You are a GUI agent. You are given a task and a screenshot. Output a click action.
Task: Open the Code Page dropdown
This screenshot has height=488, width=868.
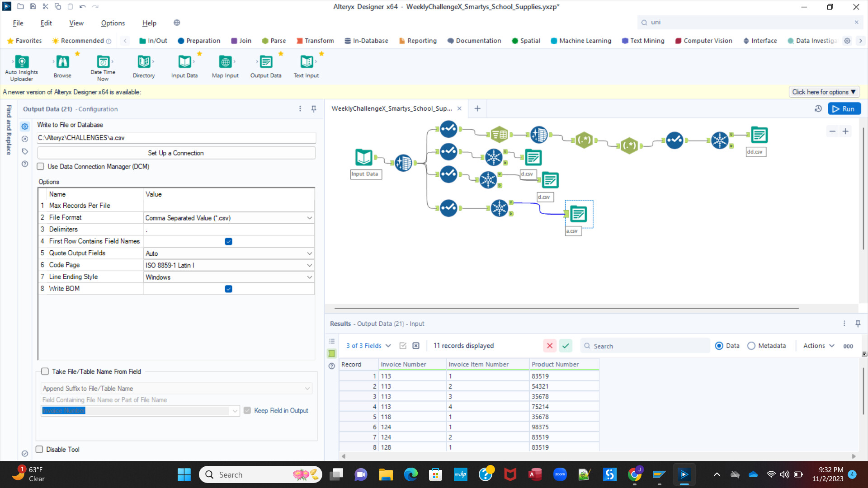click(309, 265)
